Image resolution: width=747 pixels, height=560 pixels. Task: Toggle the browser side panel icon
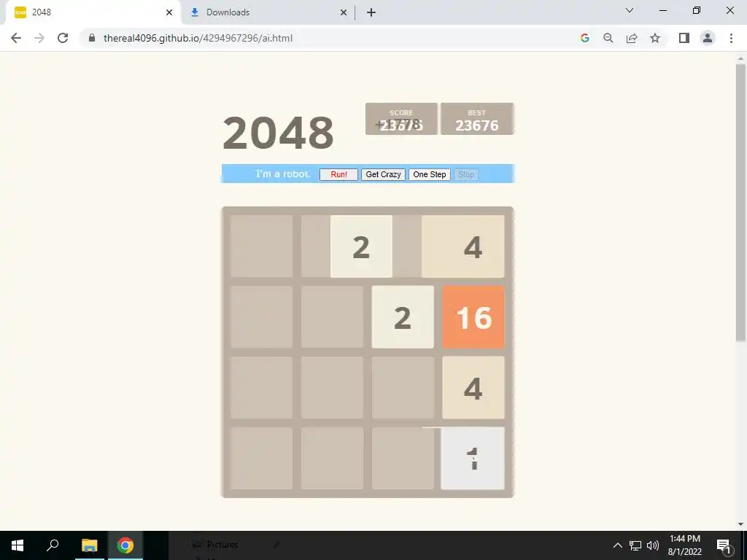684,38
